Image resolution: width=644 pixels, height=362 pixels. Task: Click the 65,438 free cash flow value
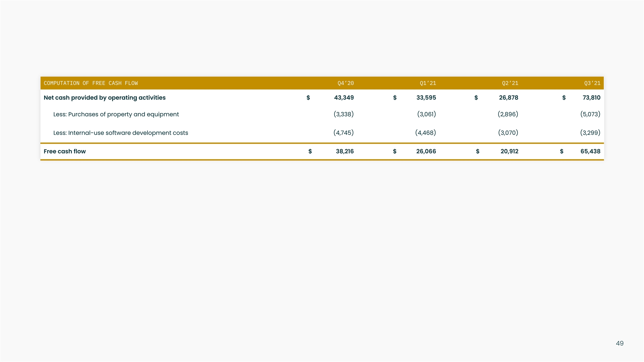(x=590, y=151)
